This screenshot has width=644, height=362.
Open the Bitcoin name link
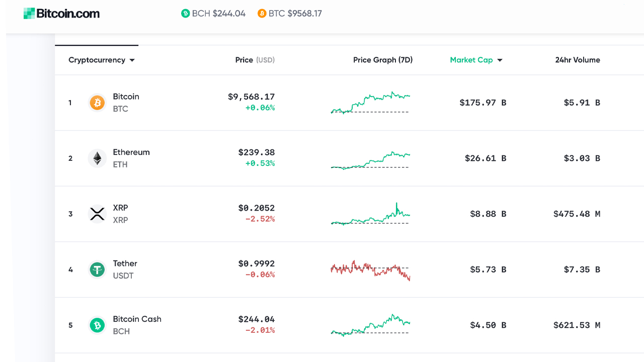pos(126,97)
